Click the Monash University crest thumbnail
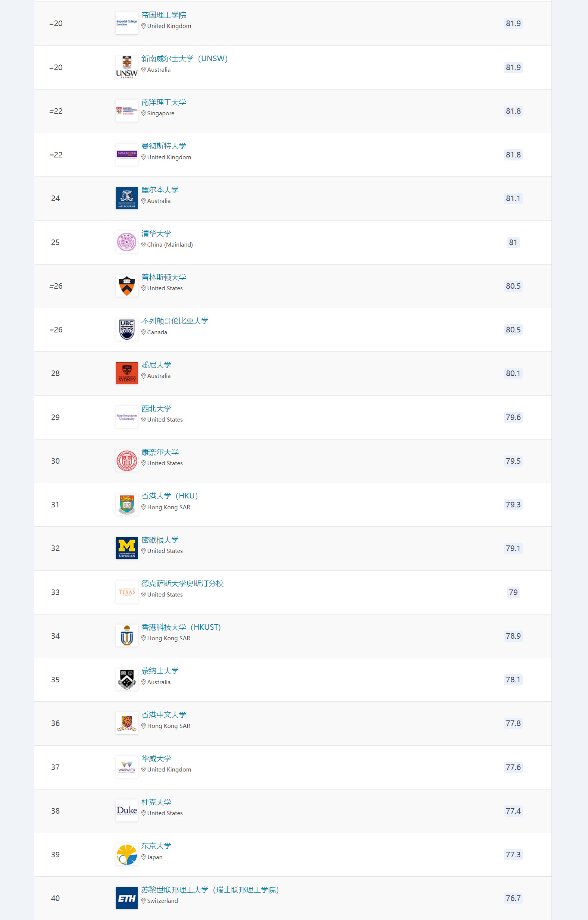Viewport: 588px width, 920px height. (126, 680)
